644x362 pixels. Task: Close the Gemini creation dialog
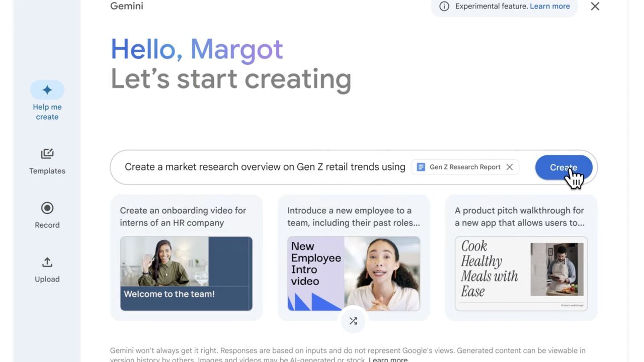click(595, 7)
